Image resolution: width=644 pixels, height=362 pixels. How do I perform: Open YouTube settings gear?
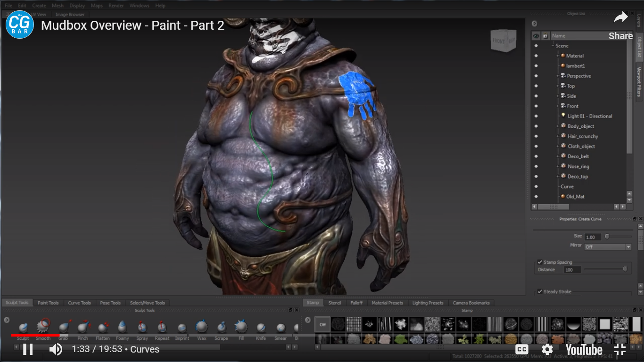(x=547, y=349)
